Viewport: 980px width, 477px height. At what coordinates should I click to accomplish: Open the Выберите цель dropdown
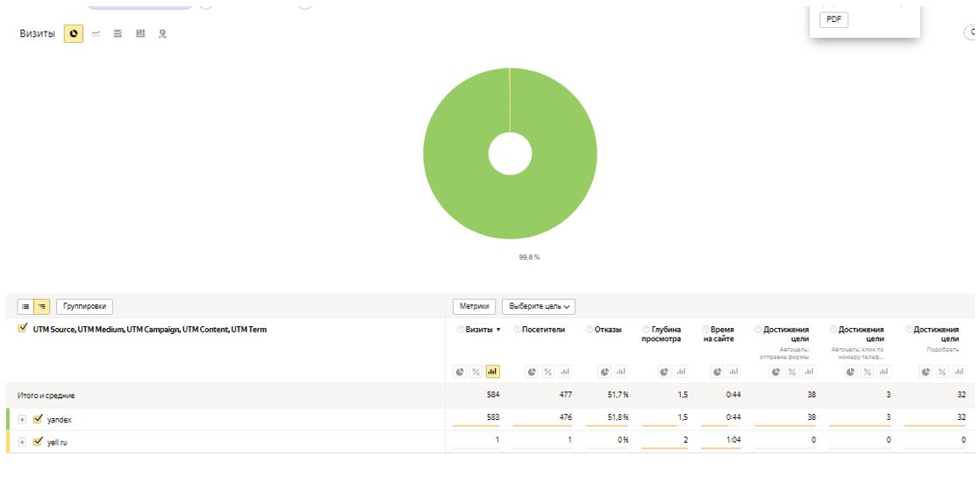[539, 307]
